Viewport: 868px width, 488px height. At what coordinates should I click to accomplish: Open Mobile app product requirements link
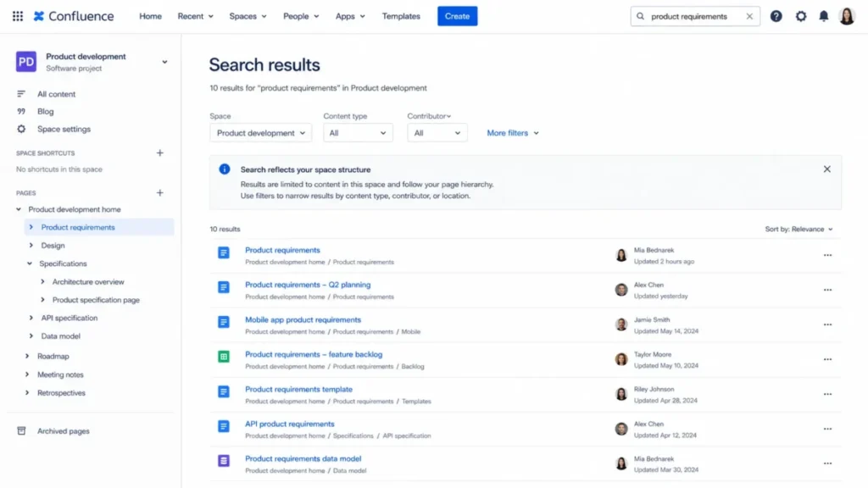[303, 319]
